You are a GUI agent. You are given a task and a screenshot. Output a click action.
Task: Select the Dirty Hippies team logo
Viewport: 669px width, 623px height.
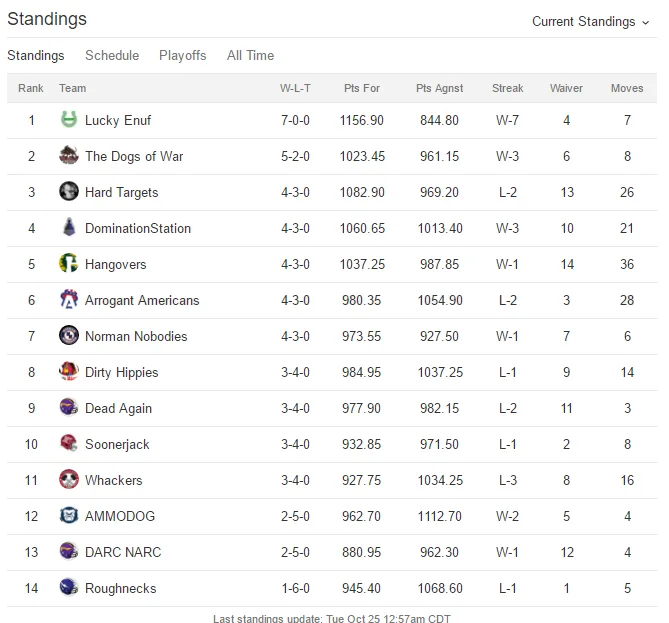(69, 371)
